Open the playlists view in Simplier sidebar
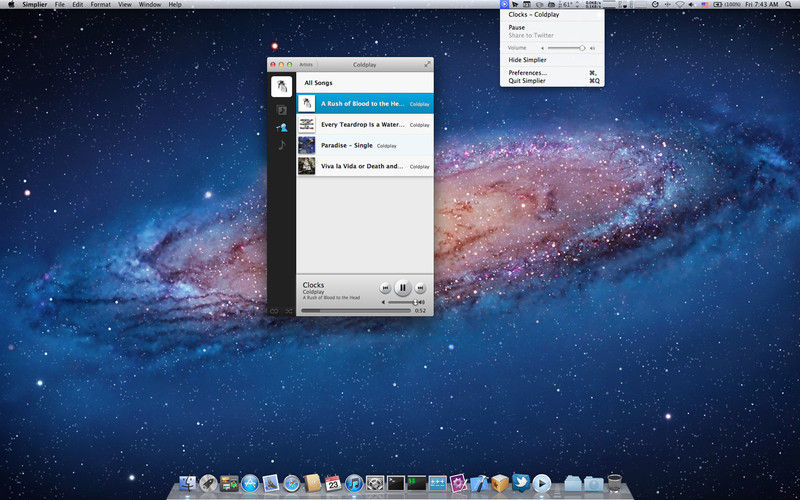The height and width of the screenshot is (500, 800). click(x=282, y=110)
